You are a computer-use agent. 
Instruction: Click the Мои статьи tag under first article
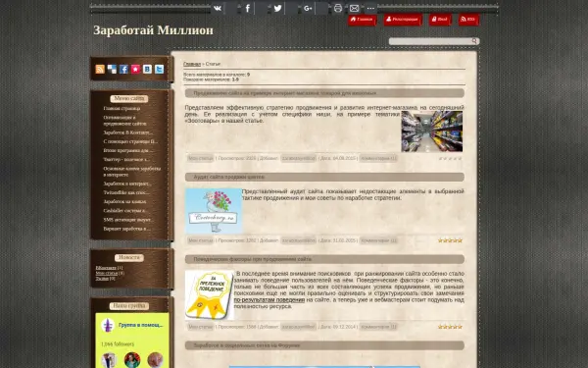coord(201,158)
